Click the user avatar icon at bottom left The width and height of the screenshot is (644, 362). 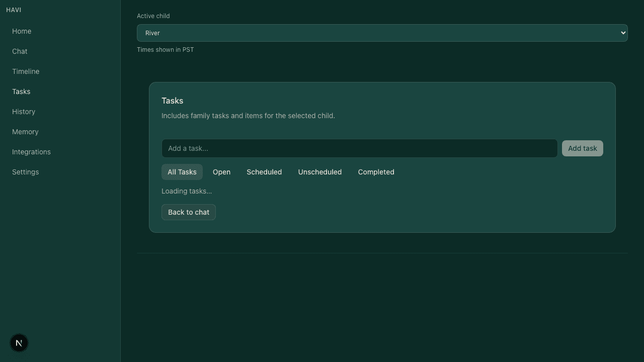click(x=19, y=342)
